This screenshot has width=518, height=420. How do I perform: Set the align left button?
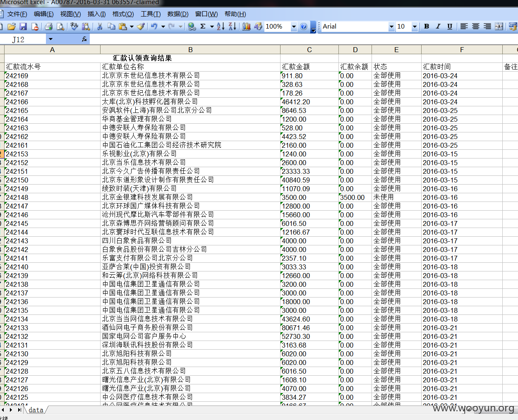point(464,26)
